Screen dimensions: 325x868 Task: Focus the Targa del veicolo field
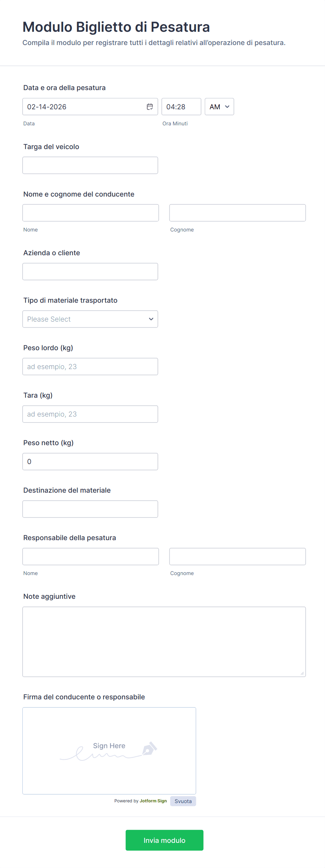pyautogui.click(x=90, y=165)
